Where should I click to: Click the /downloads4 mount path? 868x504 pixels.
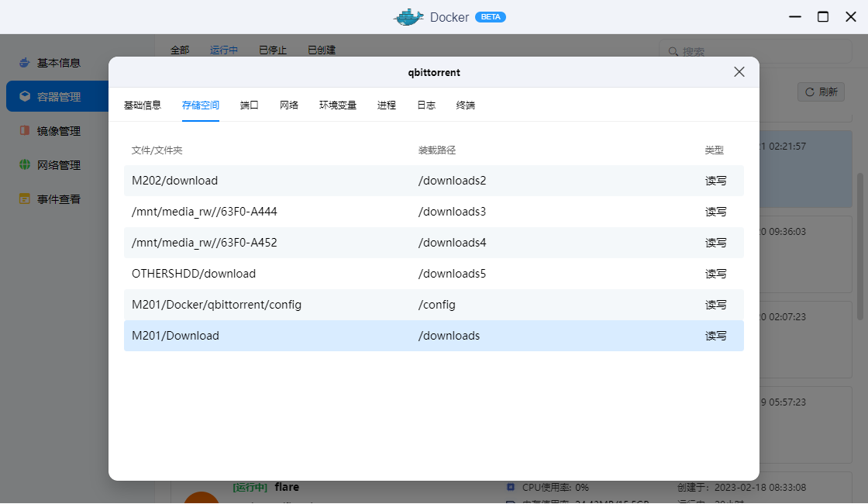(x=453, y=243)
